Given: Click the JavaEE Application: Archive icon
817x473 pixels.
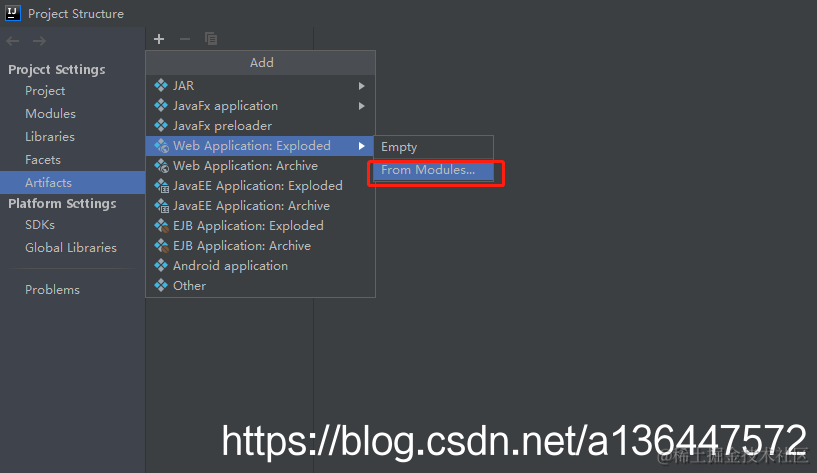Looking at the screenshot, I should click(x=162, y=206).
